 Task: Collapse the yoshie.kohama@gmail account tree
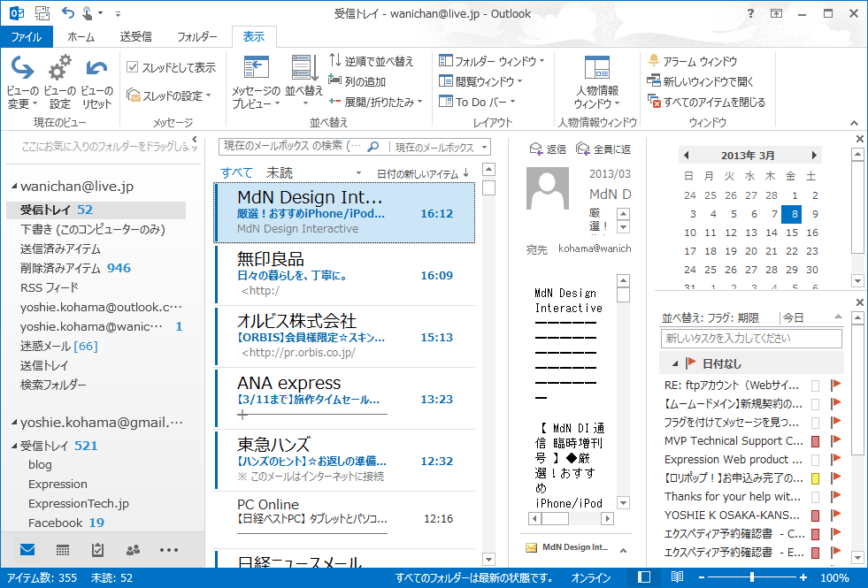[14, 422]
